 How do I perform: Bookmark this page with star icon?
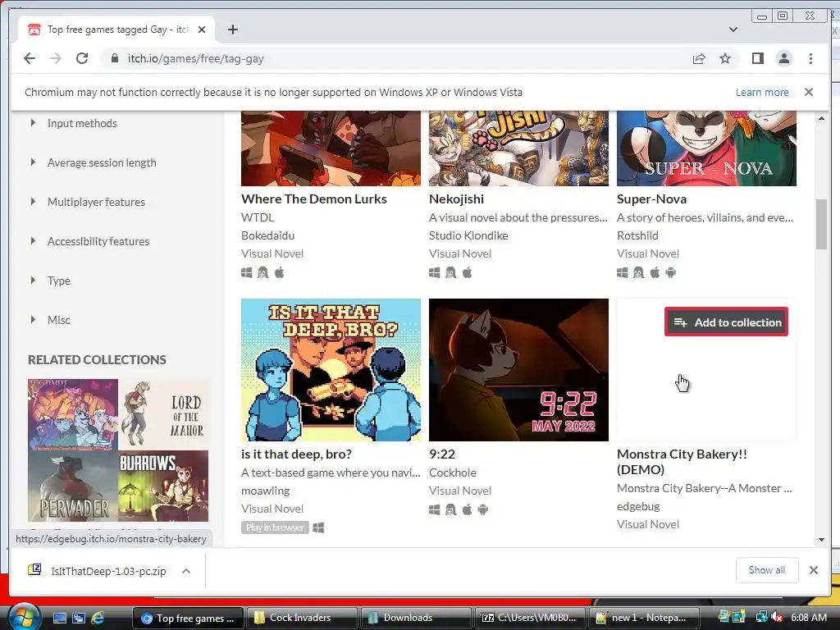point(725,58)
